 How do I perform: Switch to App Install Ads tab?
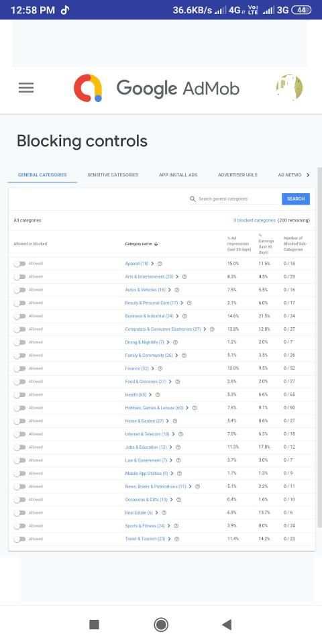click(x=178, y=175)
